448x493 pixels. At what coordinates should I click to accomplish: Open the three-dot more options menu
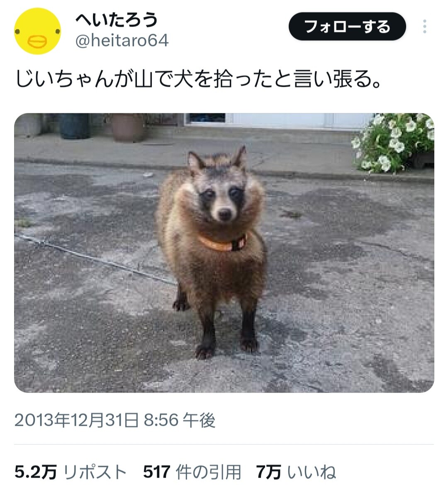point(424,27)
